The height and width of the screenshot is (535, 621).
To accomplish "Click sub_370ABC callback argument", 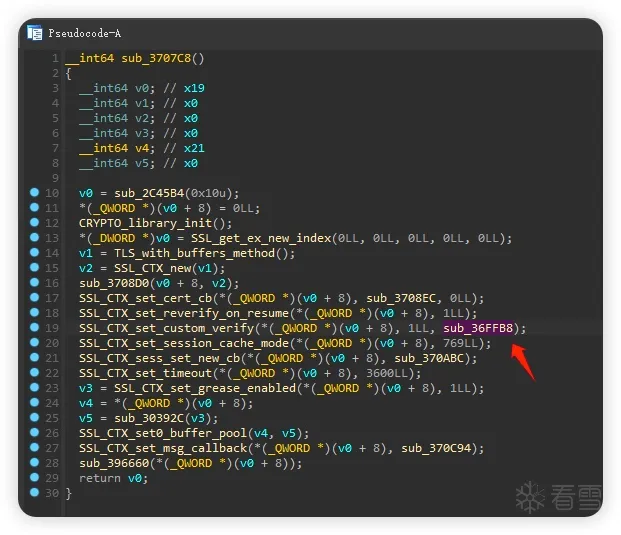I will 429,358.
